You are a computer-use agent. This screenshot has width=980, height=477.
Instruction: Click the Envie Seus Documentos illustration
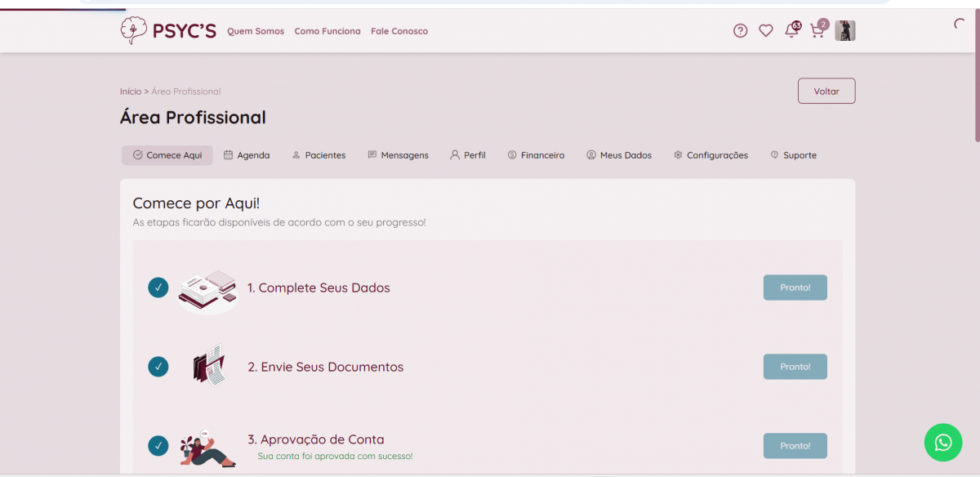click(x=207, y=366)
